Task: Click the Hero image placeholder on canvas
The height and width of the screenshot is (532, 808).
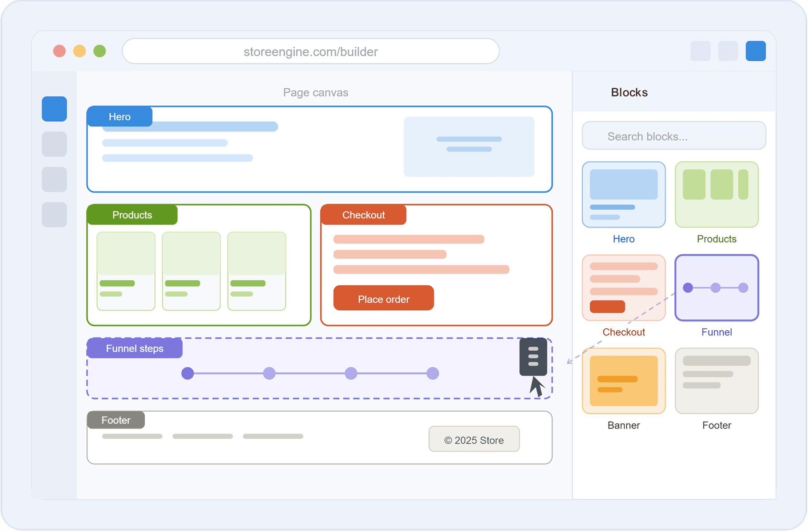Action: pyautogui.click(x=469, y=146)
